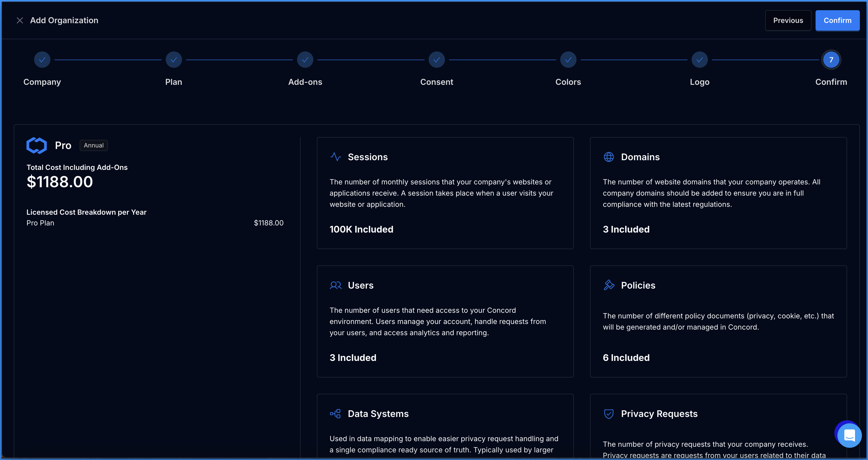This screenshot has width=868, height=460.
Task: Go to the Plan step checkmark
Action: tap(174, 60)
